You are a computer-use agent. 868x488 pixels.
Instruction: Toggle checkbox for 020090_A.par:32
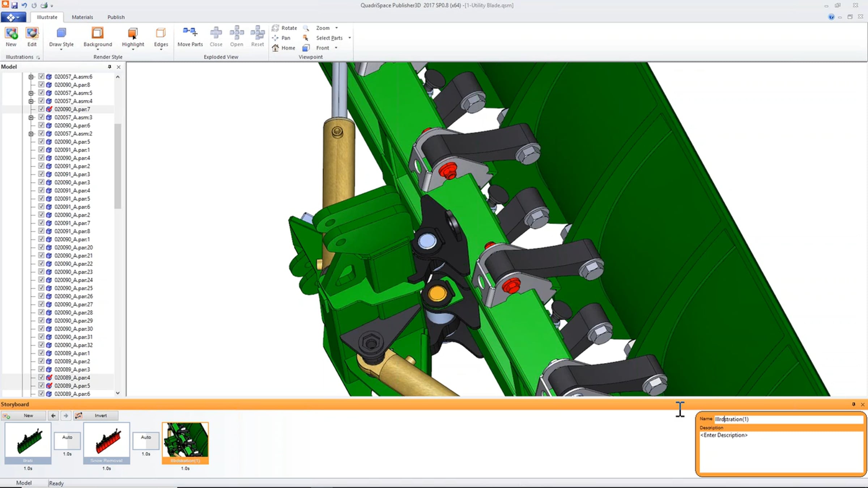[41, 345]
